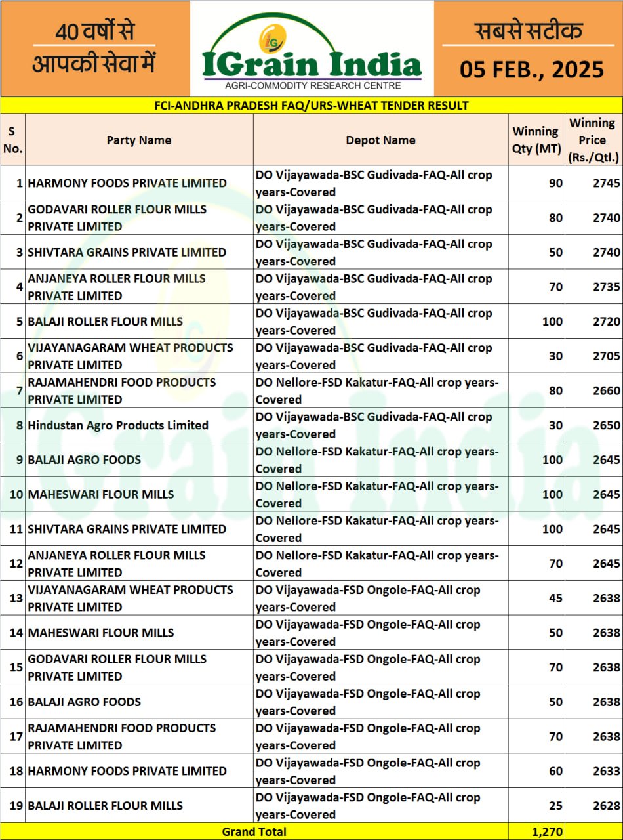Click the 'S No.' column header
The height and width of the screenshot is (840, 623).
pyautogui.click(x=12, y=140)
